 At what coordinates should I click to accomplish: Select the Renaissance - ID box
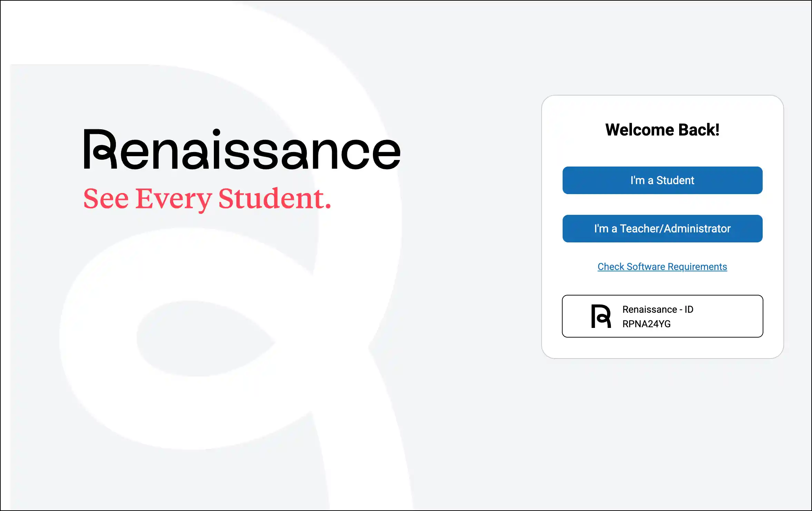click(x=662, y=316)
